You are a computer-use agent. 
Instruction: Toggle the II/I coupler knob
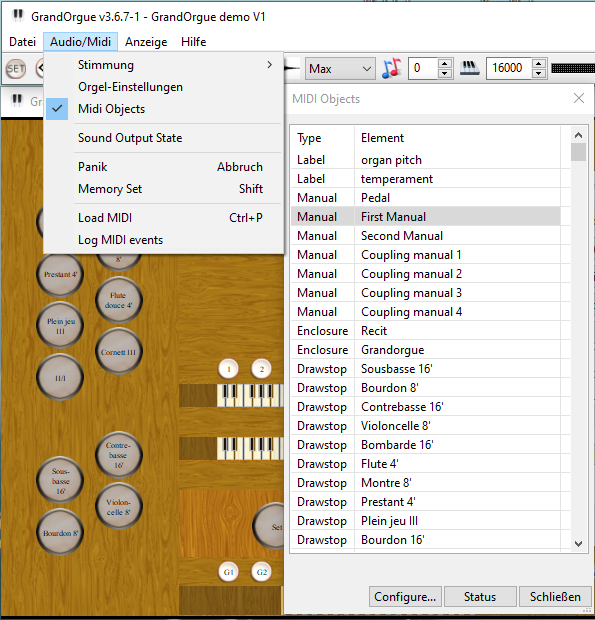point(60,378)
